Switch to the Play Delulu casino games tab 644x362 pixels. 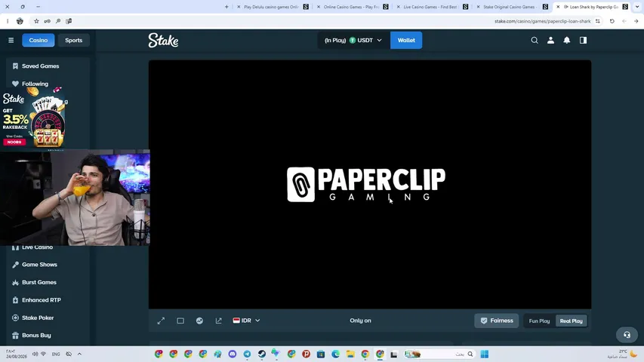pyautogui.click(x=271, y=7)
